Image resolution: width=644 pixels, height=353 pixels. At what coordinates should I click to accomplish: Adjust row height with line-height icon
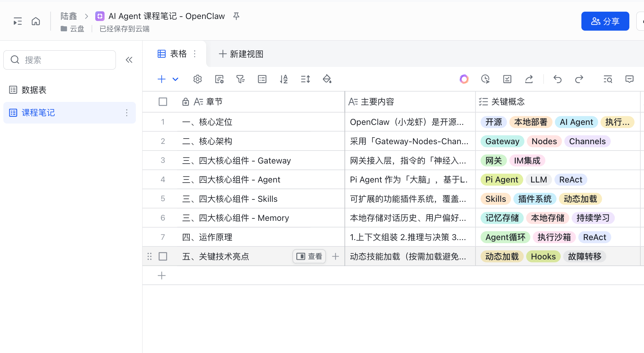(305, 79)
